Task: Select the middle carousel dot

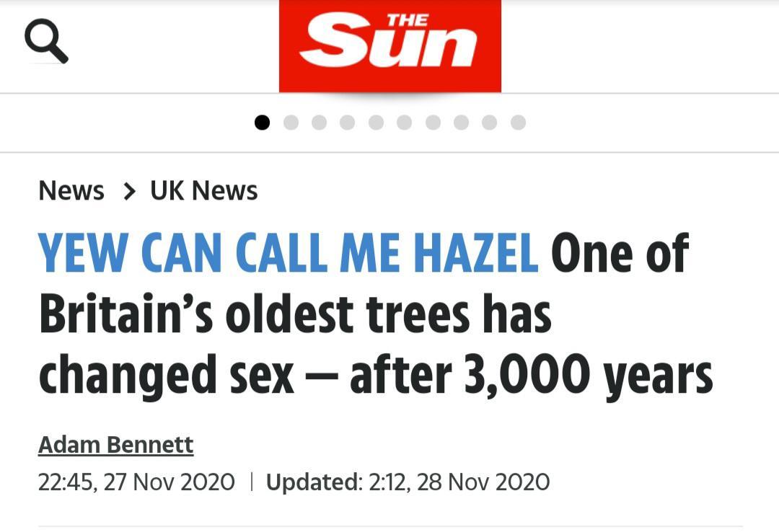Action: point(376,123)
